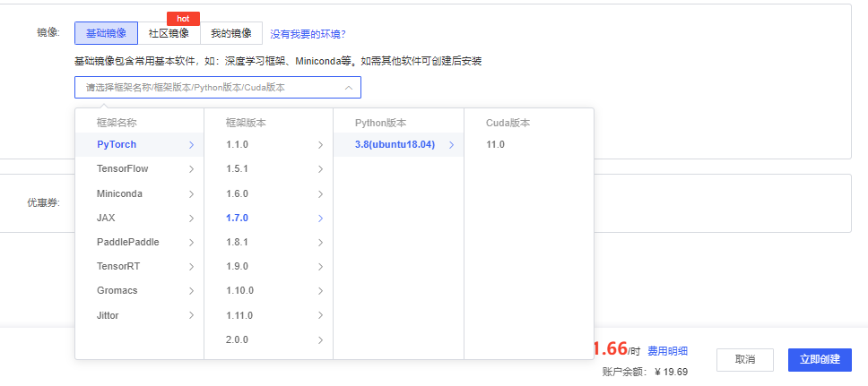
Task: Click the chevron beside version 1.11.0
Action: coord(320,315)
